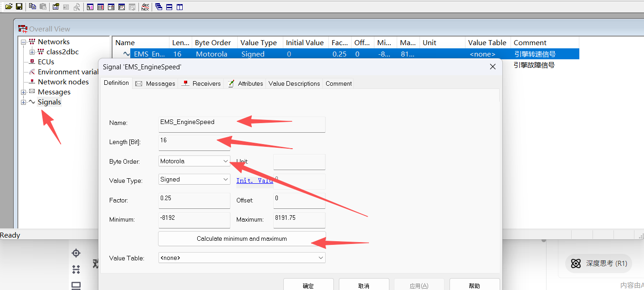
Task: Click the Maximum input field
Action: pos(299,220)
